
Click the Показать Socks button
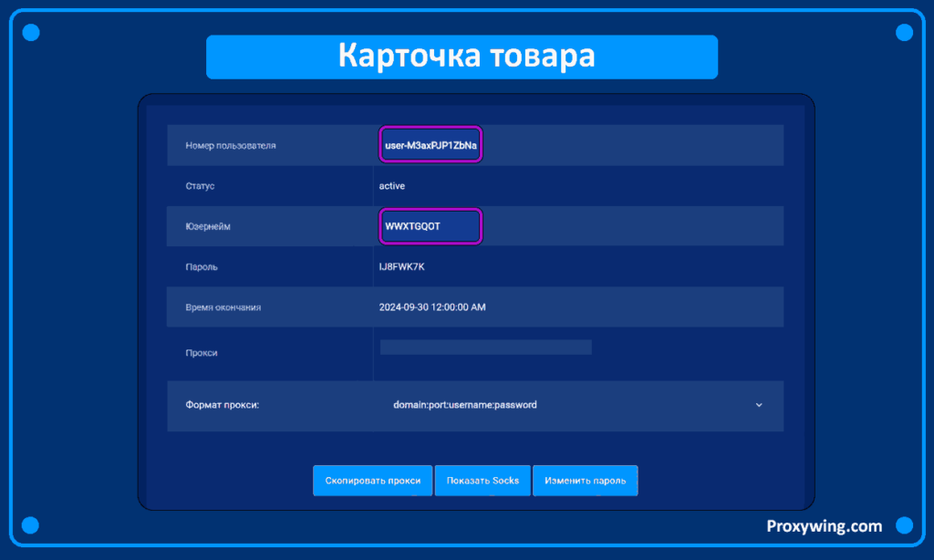pos(483,481)
